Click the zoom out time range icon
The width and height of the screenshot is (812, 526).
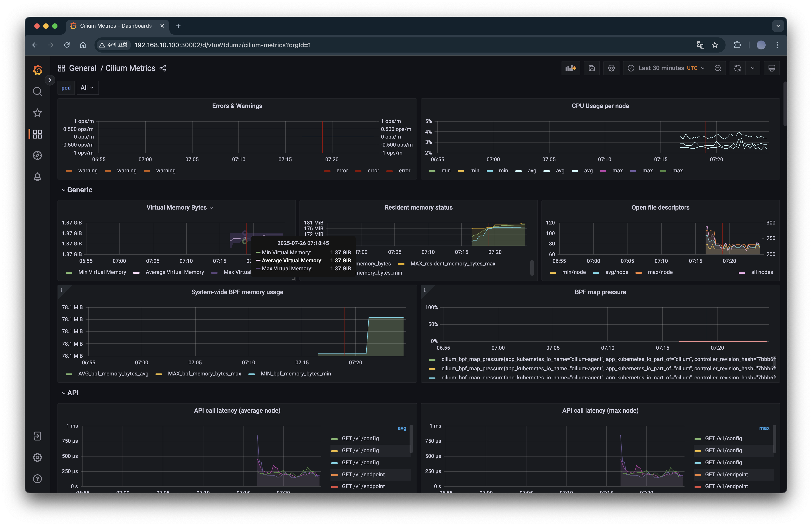coord(718,68)
